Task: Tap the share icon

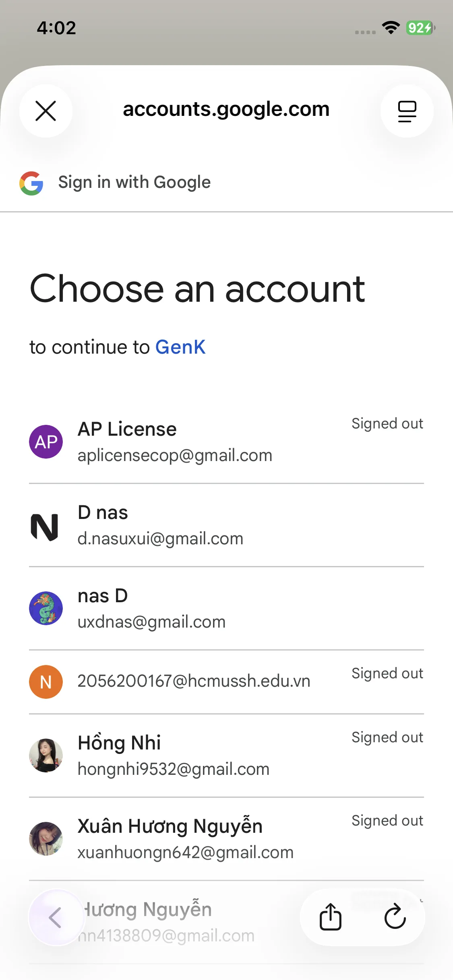Action: (x=331, y=917)
